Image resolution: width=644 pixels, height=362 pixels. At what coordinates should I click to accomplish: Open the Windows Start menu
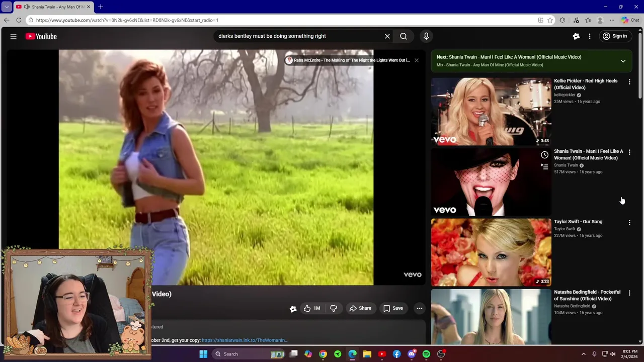pos(203,354)
